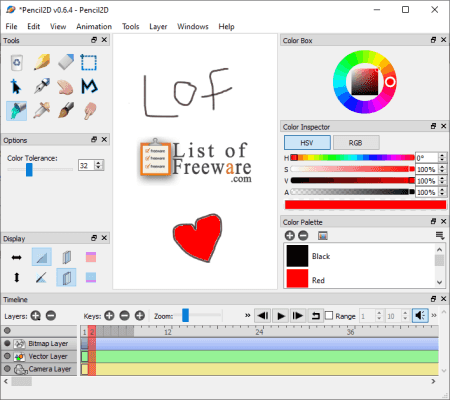This screenshot has width=450, height=400.
Task: Remove the current keyframe
Action: click(x=124, y=316)
